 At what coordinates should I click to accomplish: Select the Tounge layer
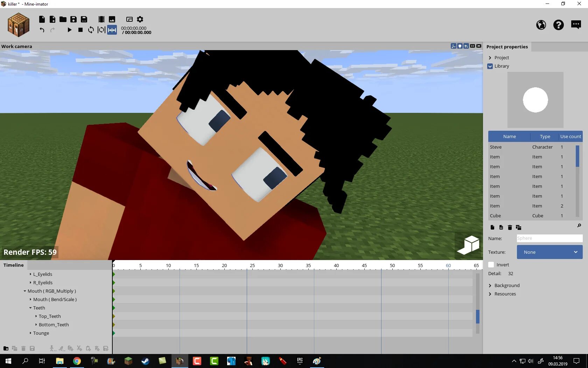click(41, 333)
